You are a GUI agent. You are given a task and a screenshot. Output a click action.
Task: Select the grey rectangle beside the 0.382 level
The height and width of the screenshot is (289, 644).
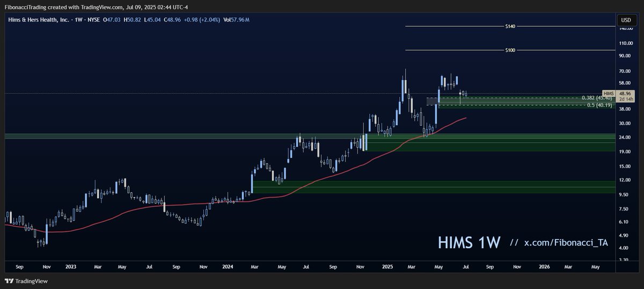[433, 101]
